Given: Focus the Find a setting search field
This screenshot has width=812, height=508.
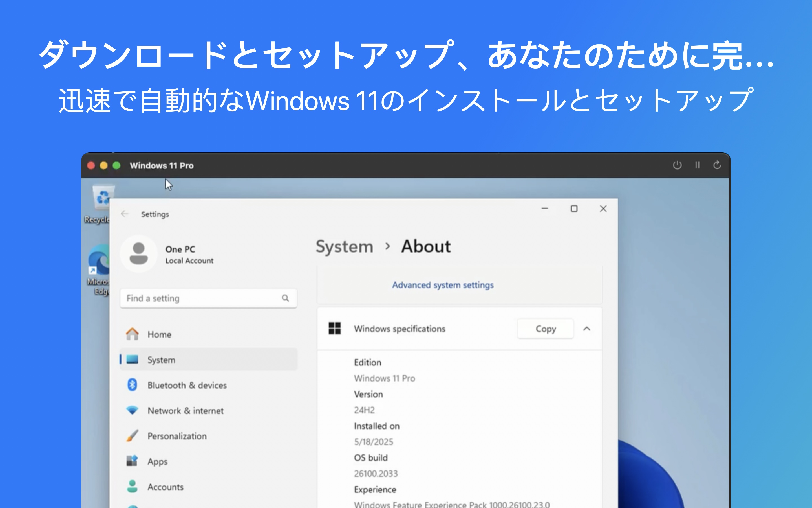Looking at the screenshot, I should (x=208, y=298).
